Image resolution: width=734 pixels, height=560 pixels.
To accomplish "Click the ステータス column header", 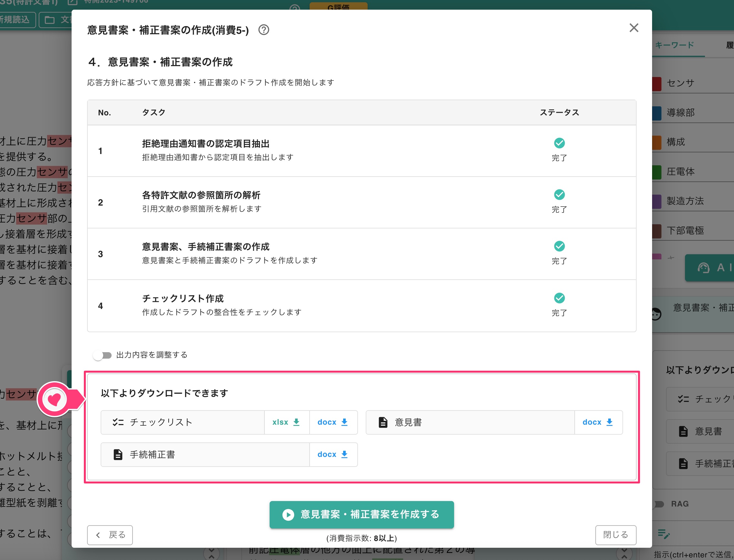I will (x=560, y=112).
